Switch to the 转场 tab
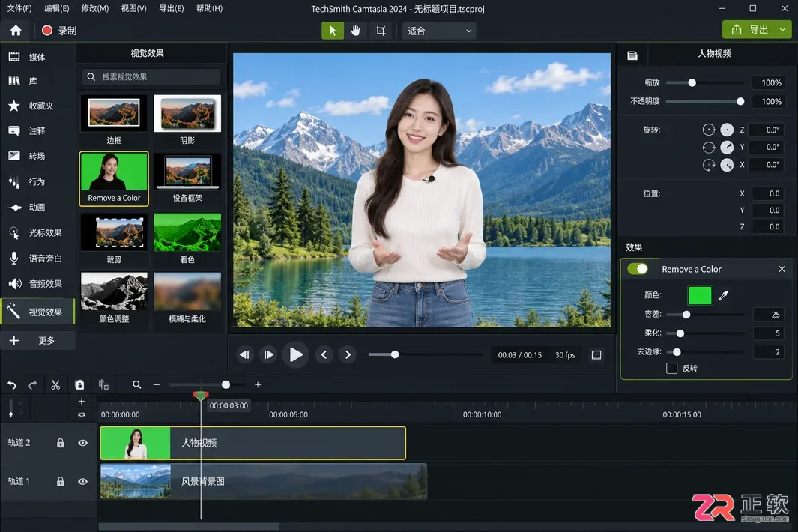Screen dimensions: 798x532 point(37,157)
